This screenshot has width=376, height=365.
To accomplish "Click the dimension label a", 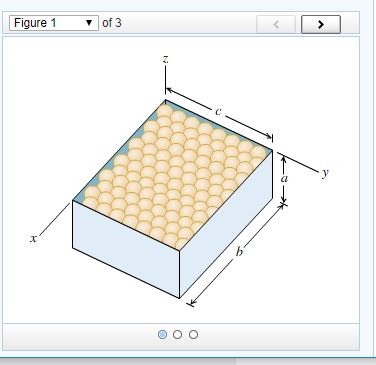I will (x=284, y=179).
